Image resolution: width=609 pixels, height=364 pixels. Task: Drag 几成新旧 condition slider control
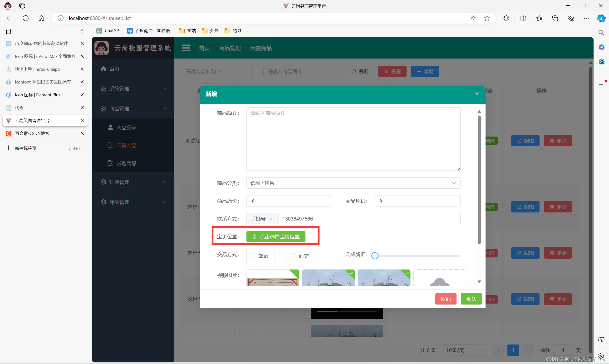[375, 256]
